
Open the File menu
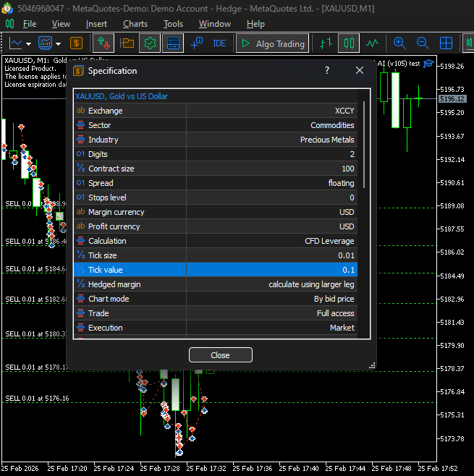30,24
